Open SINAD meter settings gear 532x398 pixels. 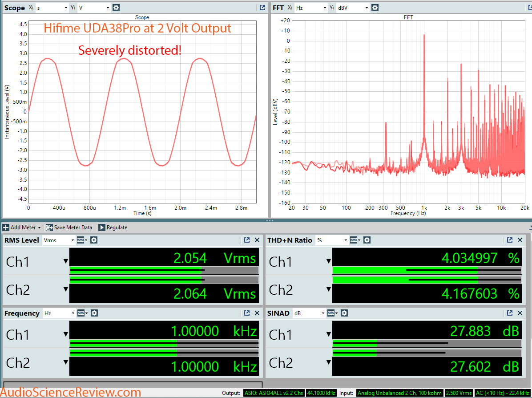pyautogui.click(x=344, y=313)
